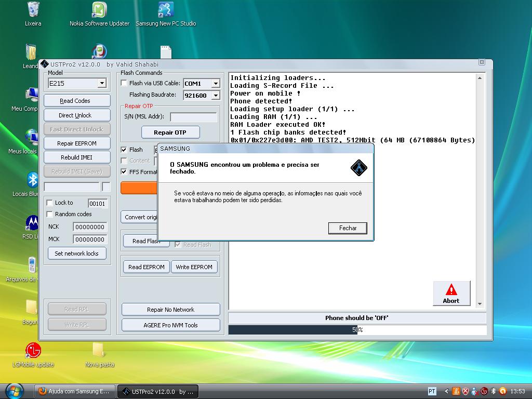Click the SAMSUNG dialog logo icon

click(358, 168)
